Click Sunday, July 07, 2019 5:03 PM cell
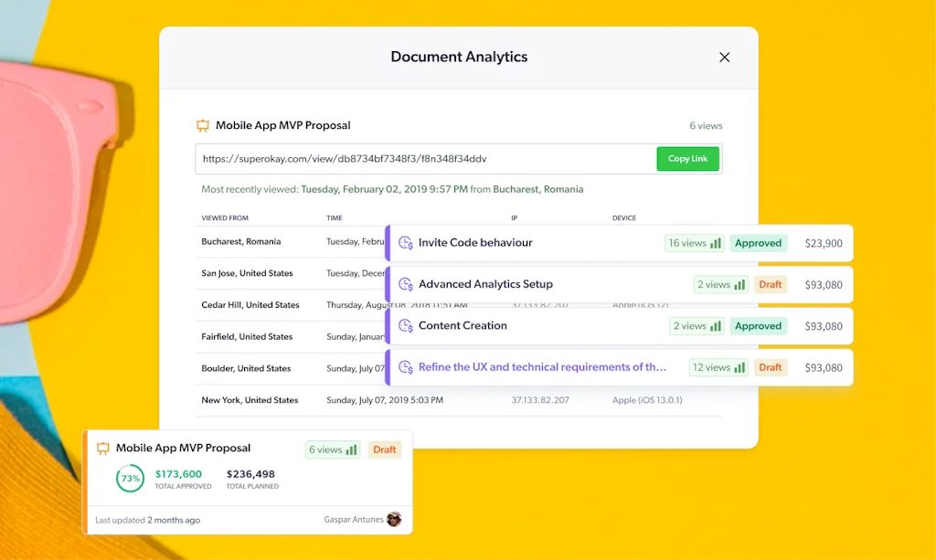 click(x=385, y=400)
